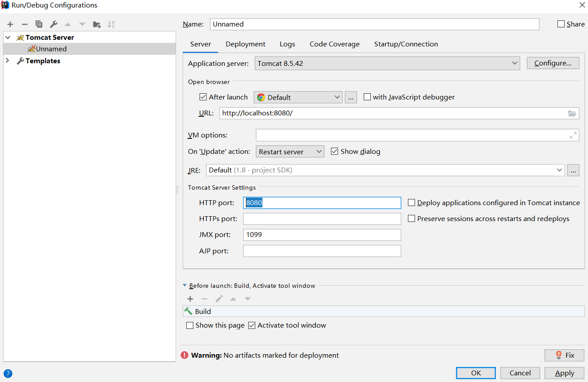Add a new configuration with plus icon

coord(10,24)
